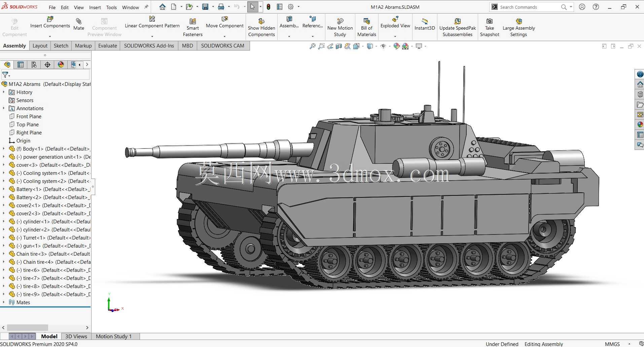This screenshot has width=644, height=347.
Task: Click the Edit Appearance color sphere icon
Action: click(x=397, y=46)
